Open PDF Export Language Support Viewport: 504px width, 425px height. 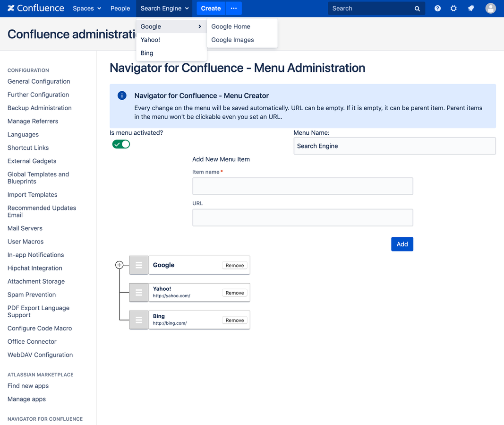(x=39, y=312)
